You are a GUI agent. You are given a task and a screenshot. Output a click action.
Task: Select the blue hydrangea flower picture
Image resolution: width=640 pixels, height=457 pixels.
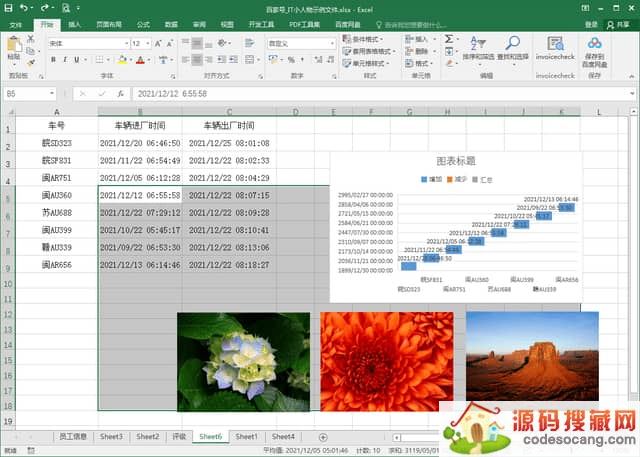(x=243, y=361)
